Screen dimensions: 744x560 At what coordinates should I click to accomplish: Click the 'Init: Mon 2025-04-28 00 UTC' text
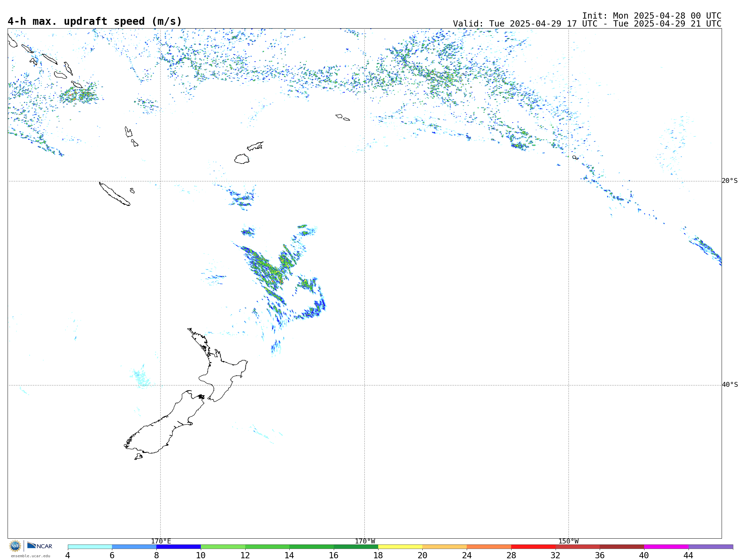click(652, 16)
